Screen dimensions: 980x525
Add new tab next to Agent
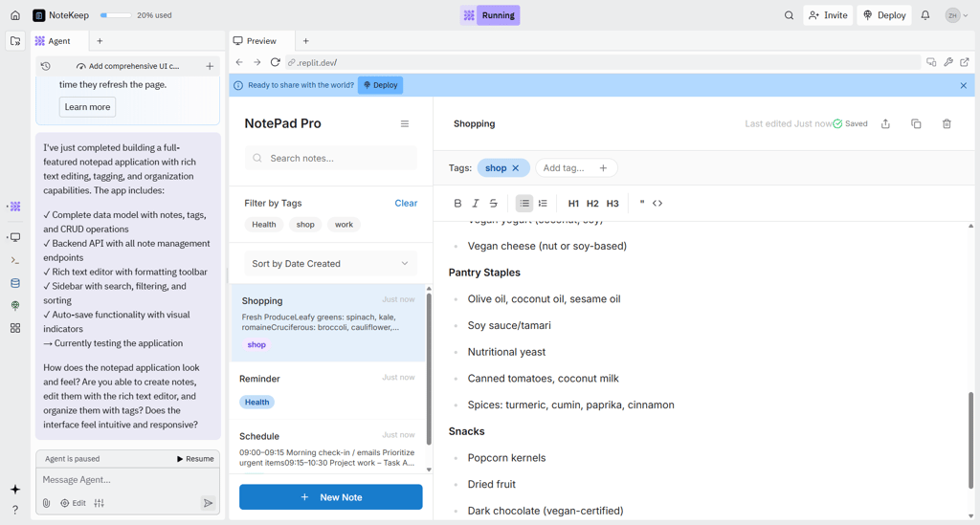point(100,41)
